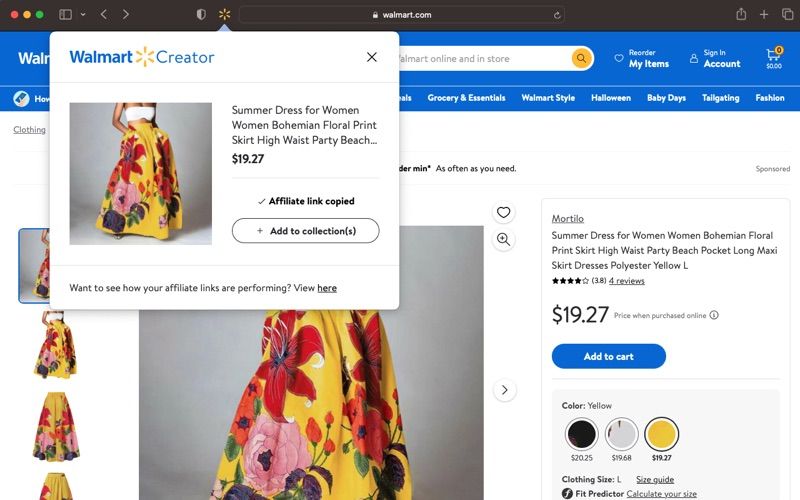Click the yellow search magnifier button
The width and height of the screenshot is (800, 500).
click(582, 58)
